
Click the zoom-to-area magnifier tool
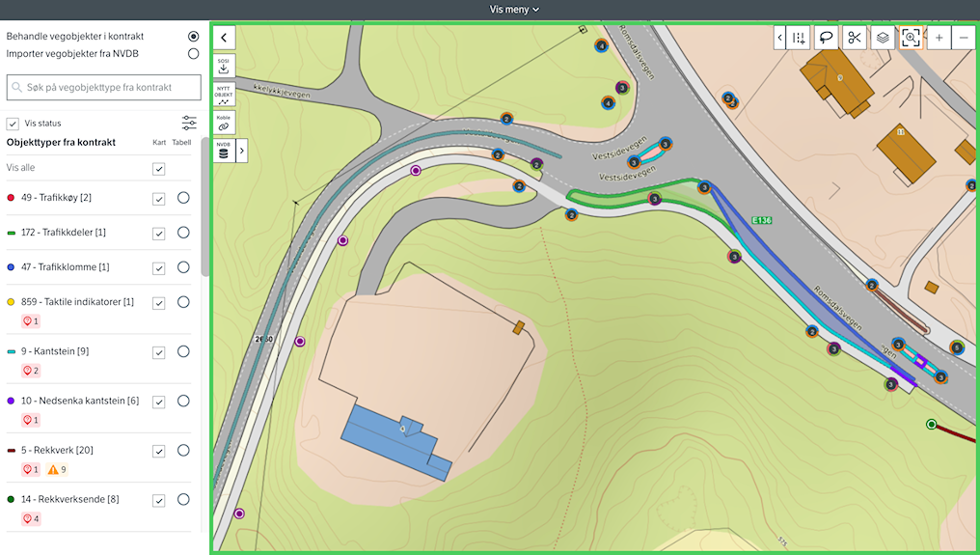click(x=911, y=38)
